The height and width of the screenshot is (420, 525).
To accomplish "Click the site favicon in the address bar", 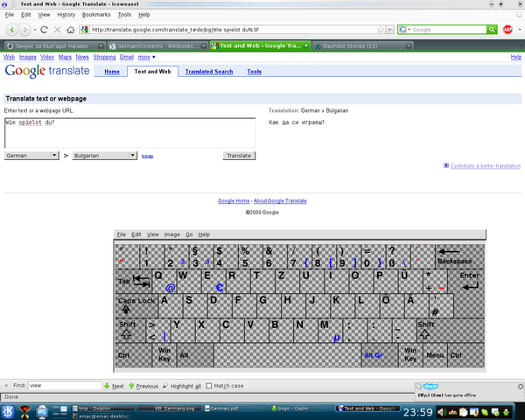I will pyautogui.click(x=85, y=30).
